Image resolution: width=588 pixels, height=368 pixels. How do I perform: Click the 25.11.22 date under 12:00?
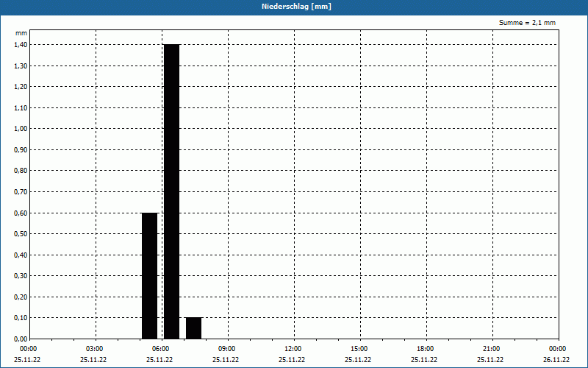[292, 360]
